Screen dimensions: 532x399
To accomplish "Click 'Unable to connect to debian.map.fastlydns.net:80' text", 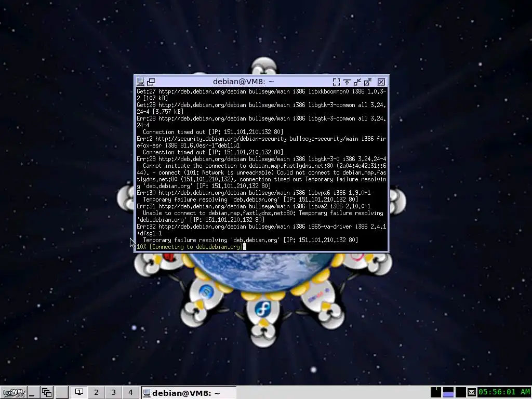I will pyautogui.click(x=219, y=213).
